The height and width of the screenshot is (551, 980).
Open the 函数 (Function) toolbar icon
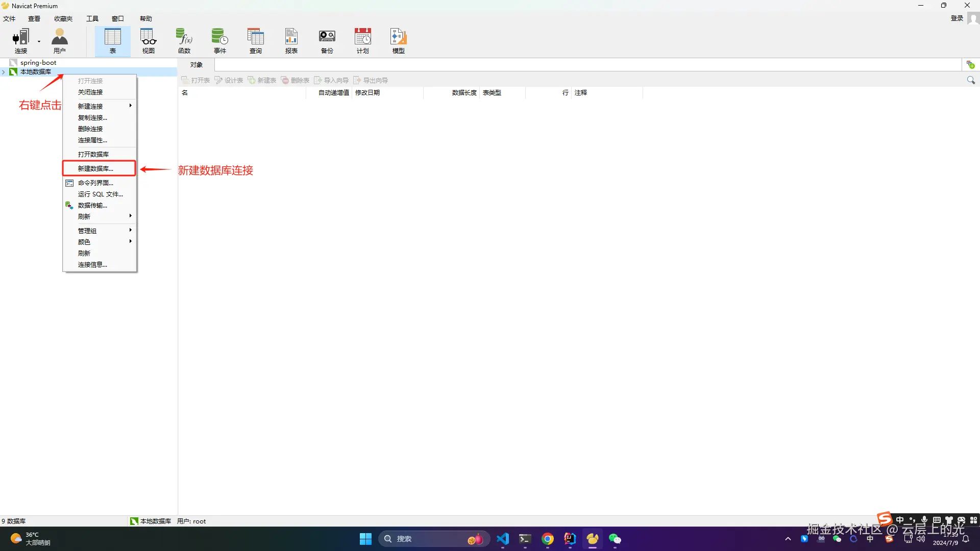coord(184,40)
